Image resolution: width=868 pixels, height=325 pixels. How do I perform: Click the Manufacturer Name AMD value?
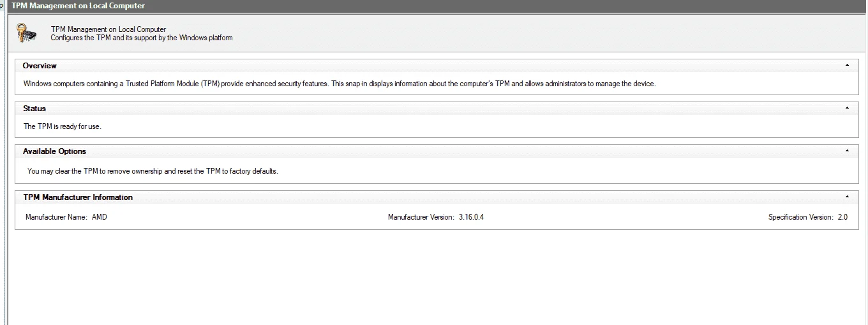[x=100, y=217]
